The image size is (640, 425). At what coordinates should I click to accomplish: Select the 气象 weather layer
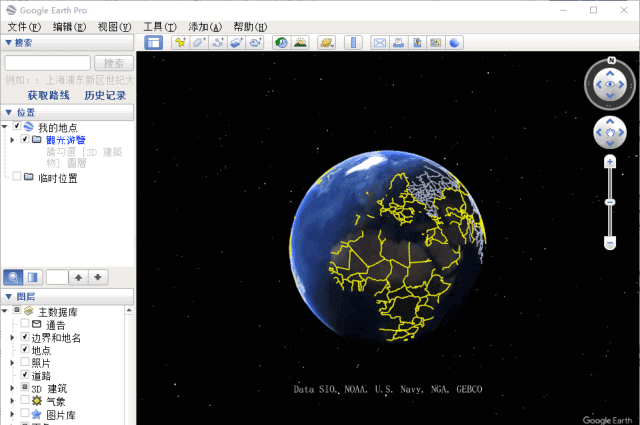(x=56, y=402)
